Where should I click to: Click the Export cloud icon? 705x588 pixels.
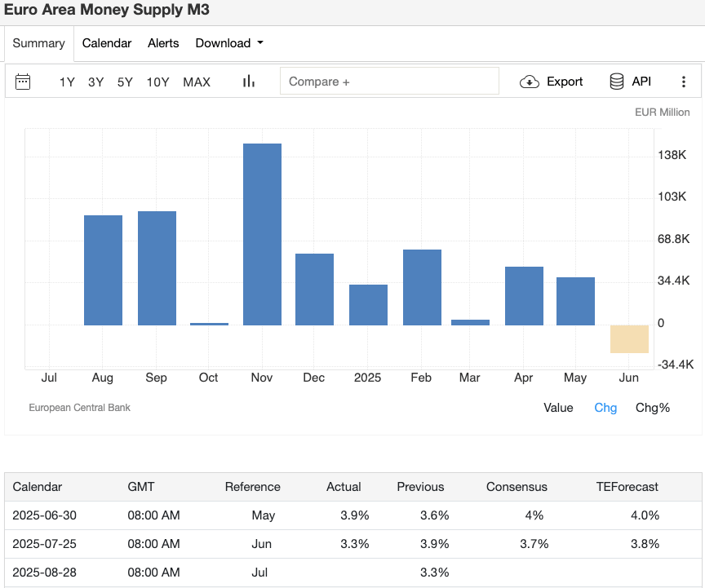pyautogui.click(x=529, y=82)
